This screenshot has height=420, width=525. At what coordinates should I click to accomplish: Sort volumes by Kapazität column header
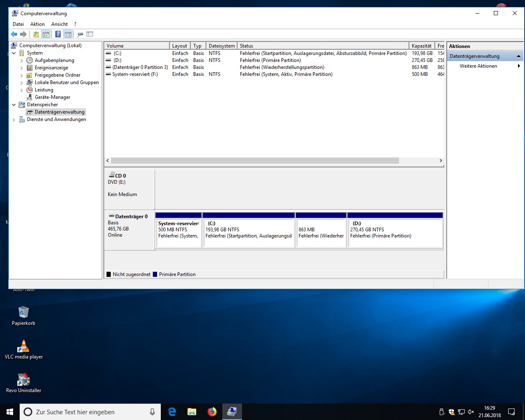coord(421,46)
